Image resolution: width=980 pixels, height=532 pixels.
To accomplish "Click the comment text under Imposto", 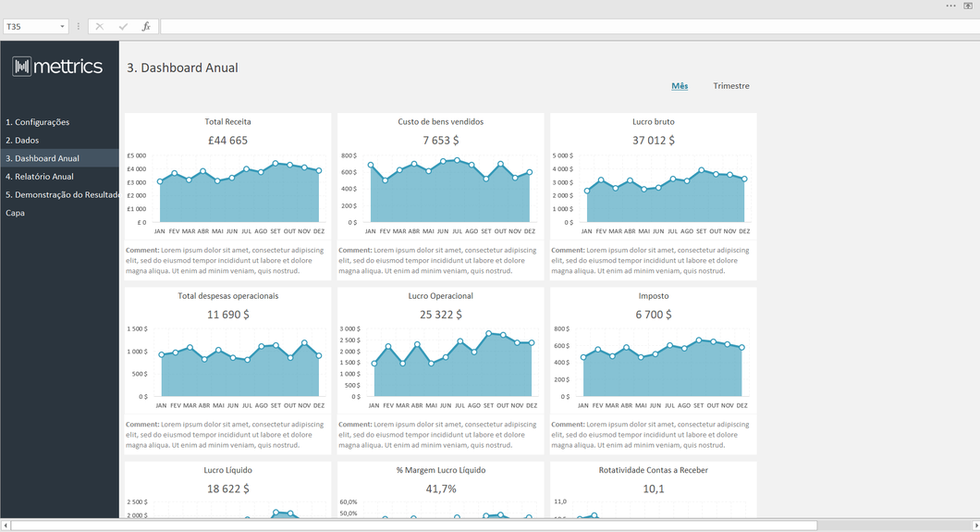I will pos(650,435).
